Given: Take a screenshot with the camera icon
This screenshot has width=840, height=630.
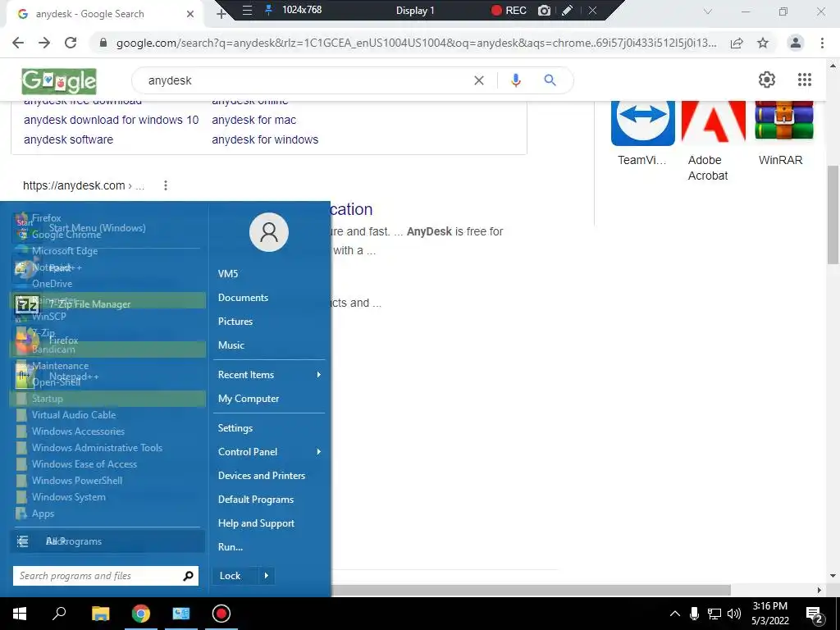Looking at the screenshot, I should (544, 10).
